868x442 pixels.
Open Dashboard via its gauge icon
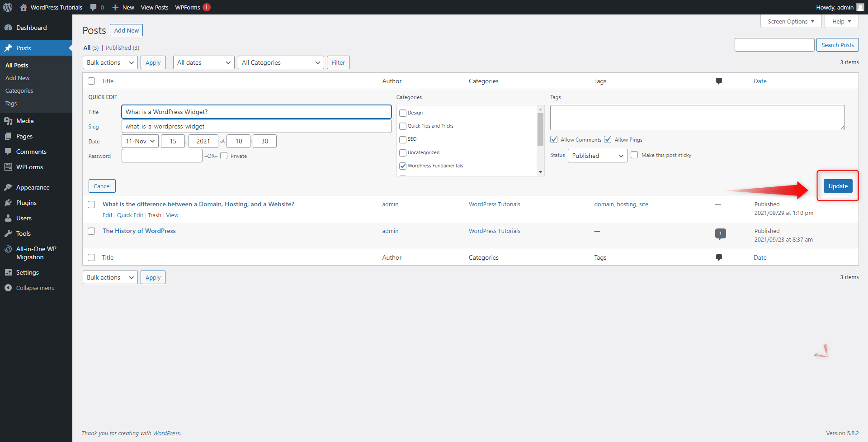point(8,28)
